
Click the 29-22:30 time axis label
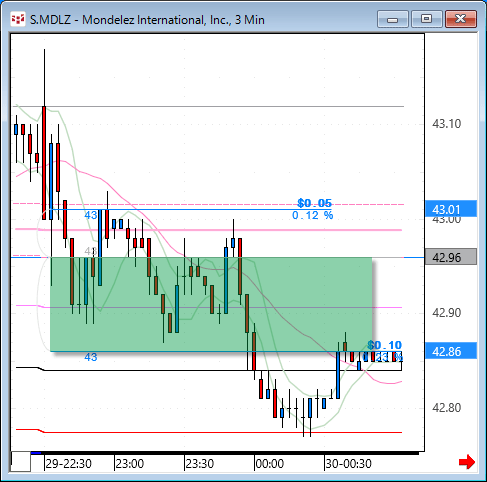68,464
